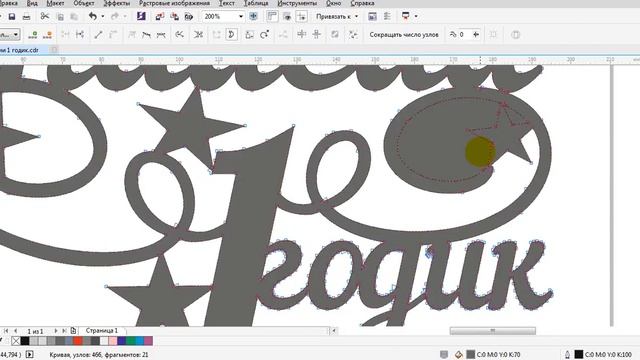Screen dimensions: 640x360
Task: Click the Break curve icon
Action: [80, 35]
